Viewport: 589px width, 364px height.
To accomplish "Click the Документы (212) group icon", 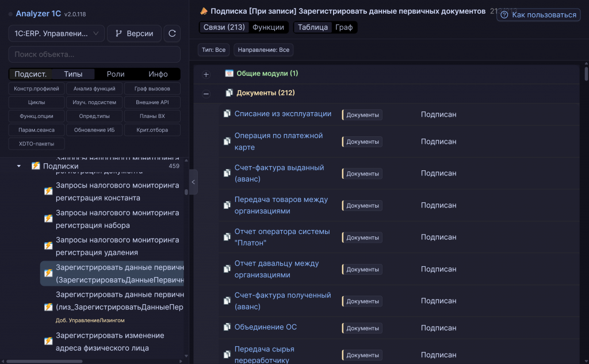I will pyautogui.click(x=229, y=93).
